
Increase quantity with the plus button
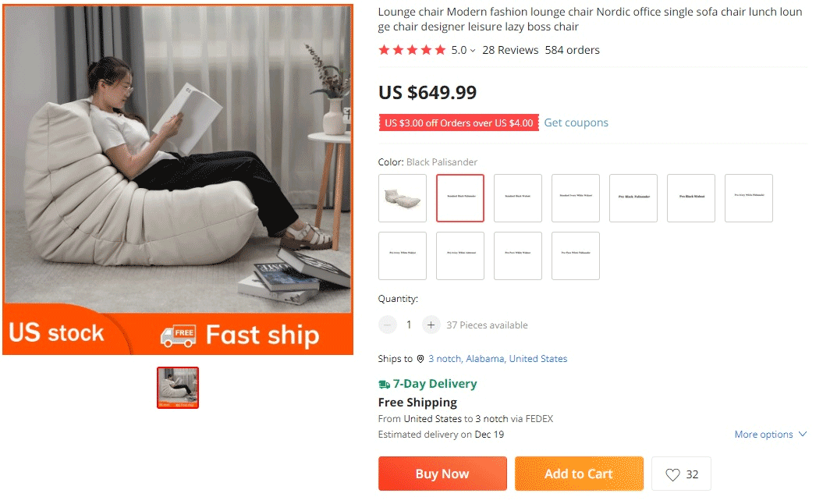click(x=431, y=325)
